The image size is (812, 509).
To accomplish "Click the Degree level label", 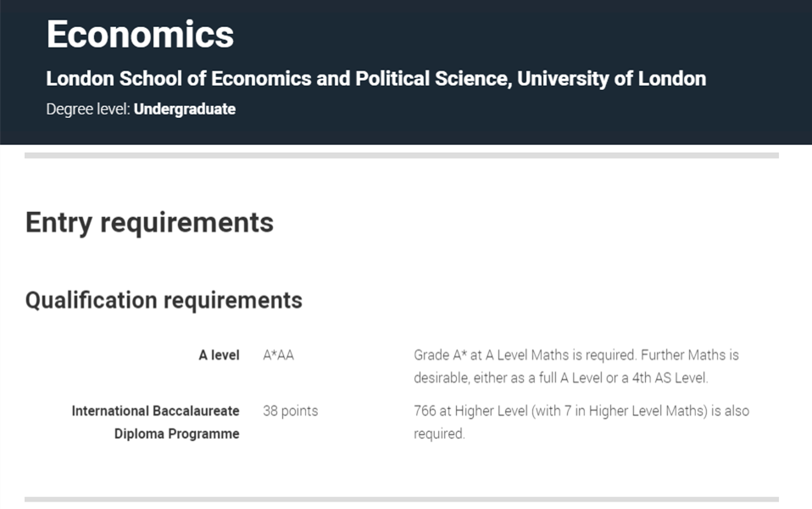I will 88,109.
